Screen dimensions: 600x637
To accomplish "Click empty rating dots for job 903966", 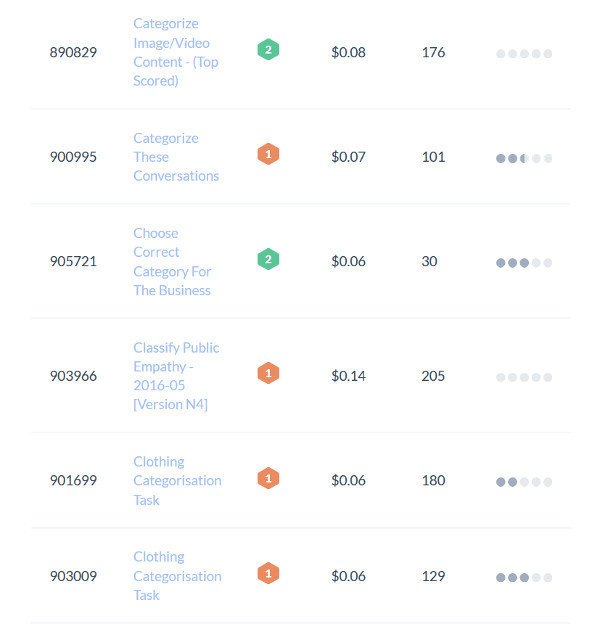I will pos(524,377).
